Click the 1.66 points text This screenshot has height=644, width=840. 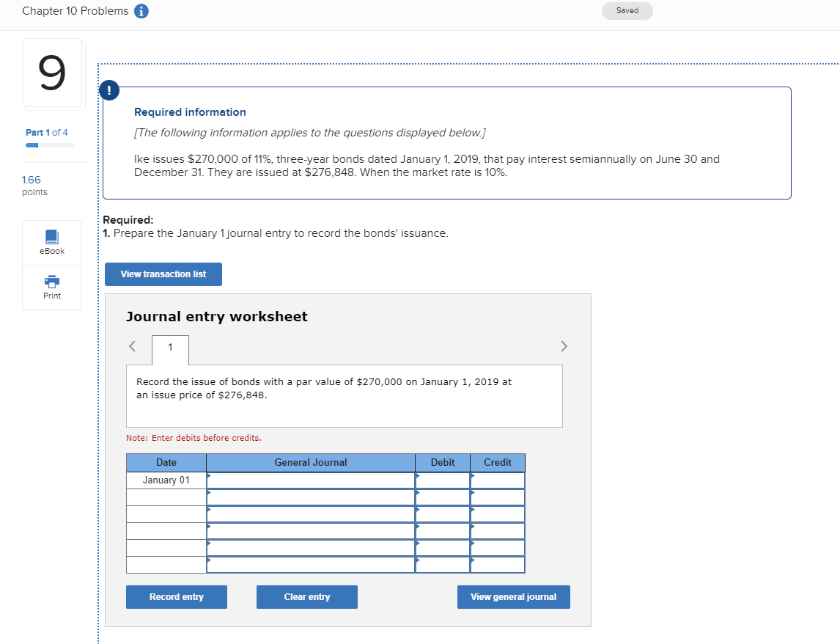34,186
